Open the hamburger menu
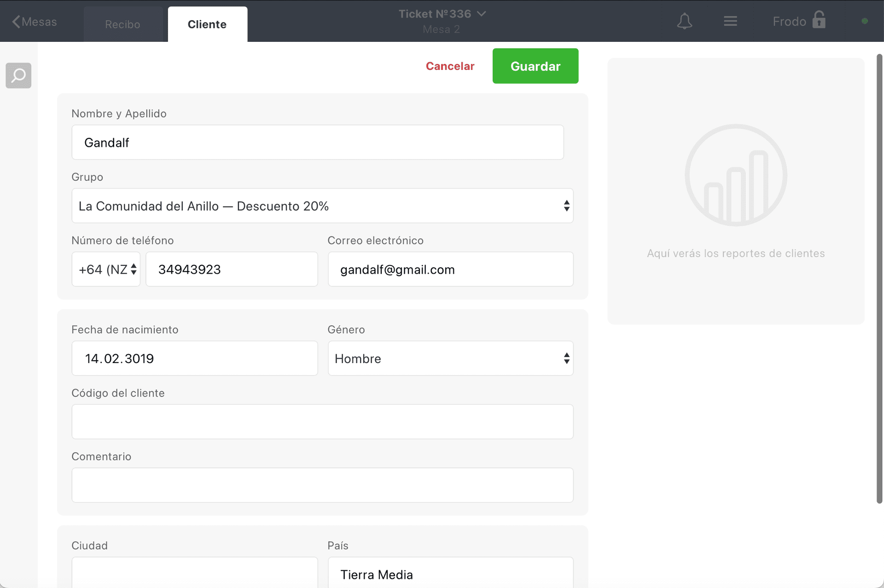This screenshot has height=588, width=884. (x=730, y=21)
